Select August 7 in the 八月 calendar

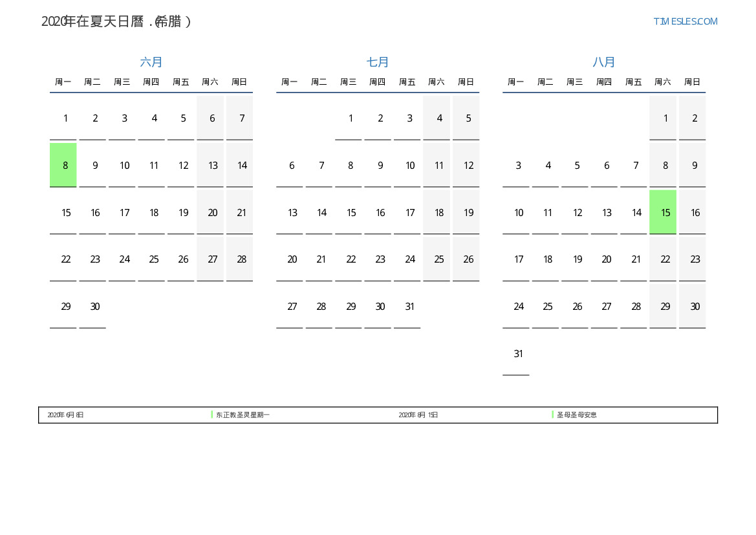point(634,165)
